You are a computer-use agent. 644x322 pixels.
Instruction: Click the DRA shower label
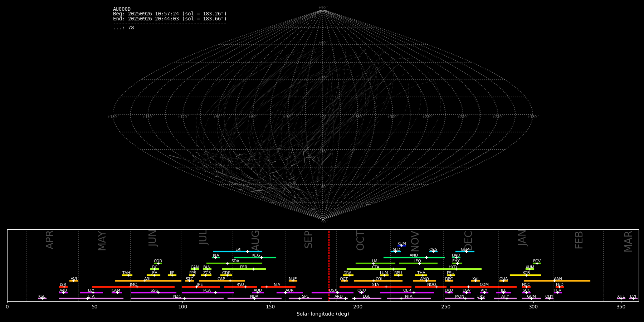(347, 273)
